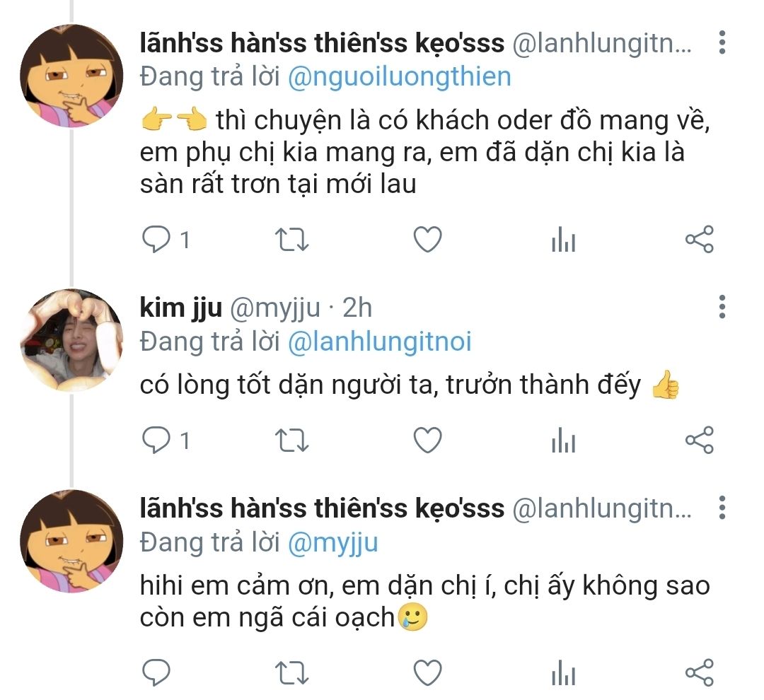The width and height of the screenshot is (764, 700).
Task: View analytics for kim jju's tweet
Action: 563,441
